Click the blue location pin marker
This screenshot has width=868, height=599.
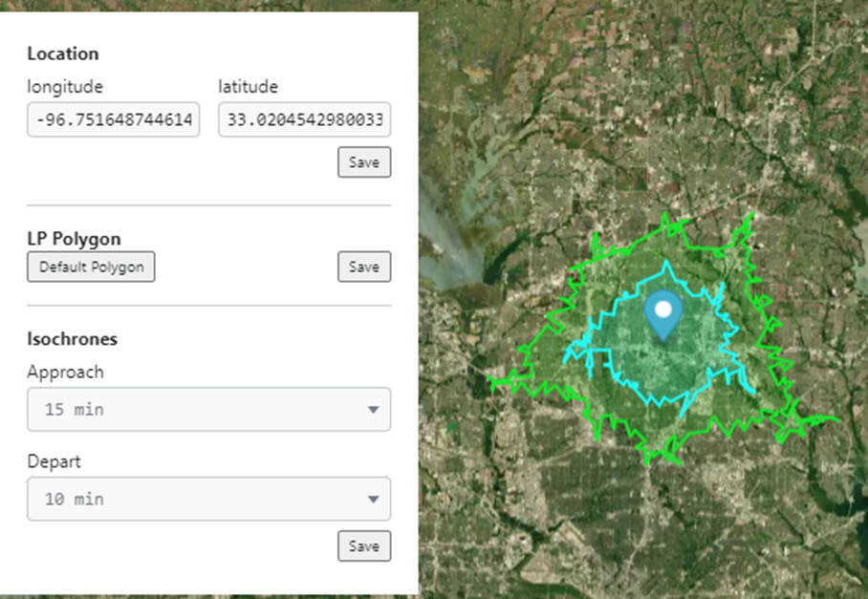[x=663, y=315]
